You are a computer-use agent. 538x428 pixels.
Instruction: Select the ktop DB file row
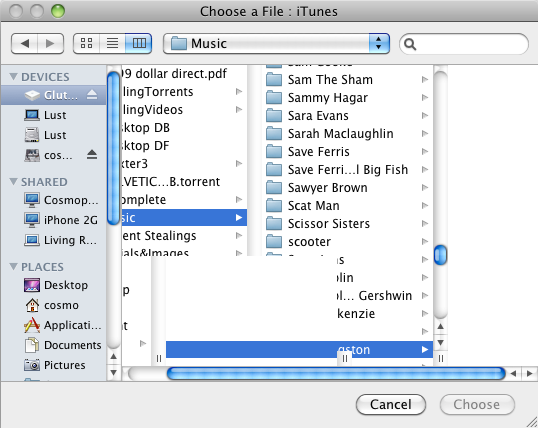184,128
